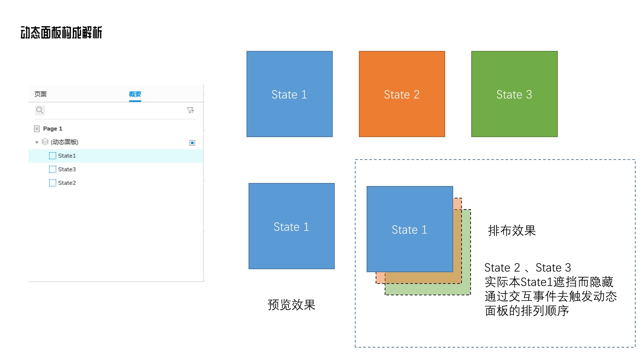644x362 pixels.
Task: Click the orange State 2 square
Action: (402, 94)
